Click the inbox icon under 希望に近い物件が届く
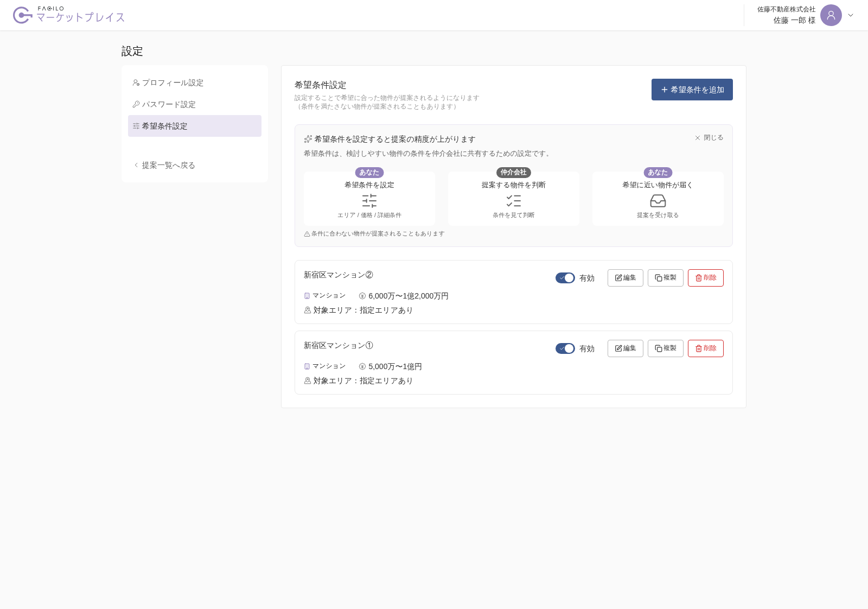Image resolution: width=868 pixels, height=609 pixels. (658, 201)
